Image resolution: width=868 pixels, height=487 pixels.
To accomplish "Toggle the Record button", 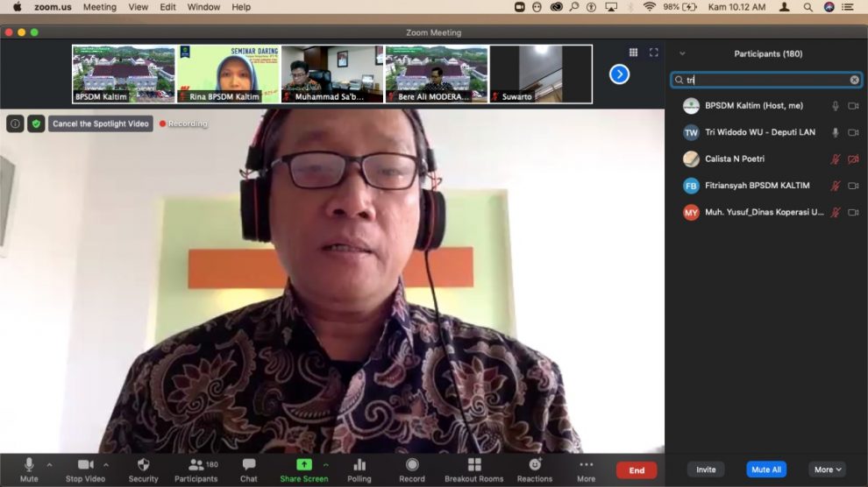I will coord(412,465).
